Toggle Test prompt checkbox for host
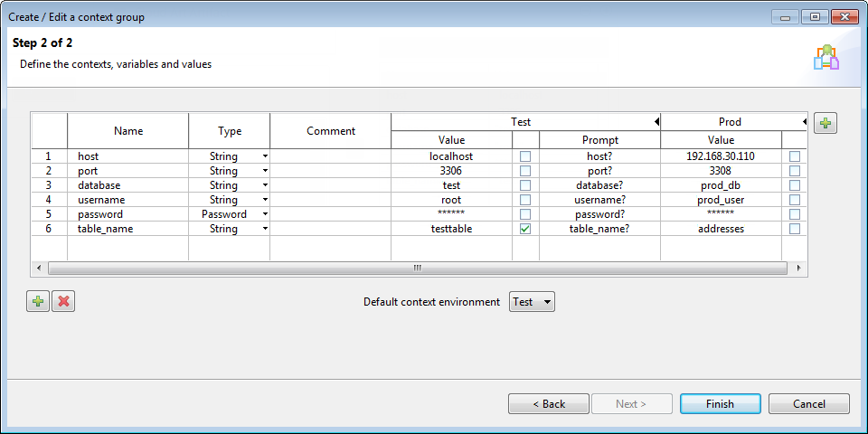 click(525, 156)
